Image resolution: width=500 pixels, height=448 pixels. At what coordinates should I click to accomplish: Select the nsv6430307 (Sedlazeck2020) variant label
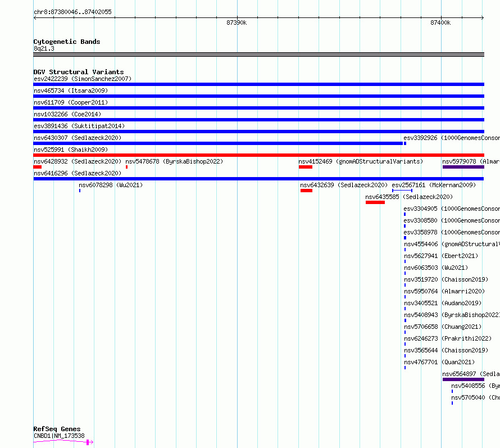click(78, 138)
